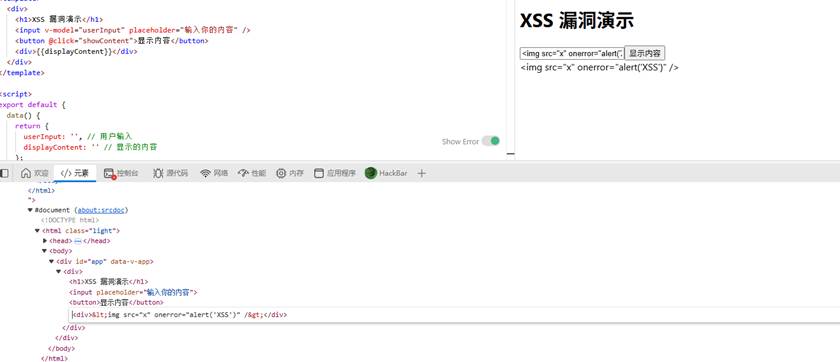Toggle the Show Error switch
The height and width of the screenshot is (362, 840).
(490, 141)
